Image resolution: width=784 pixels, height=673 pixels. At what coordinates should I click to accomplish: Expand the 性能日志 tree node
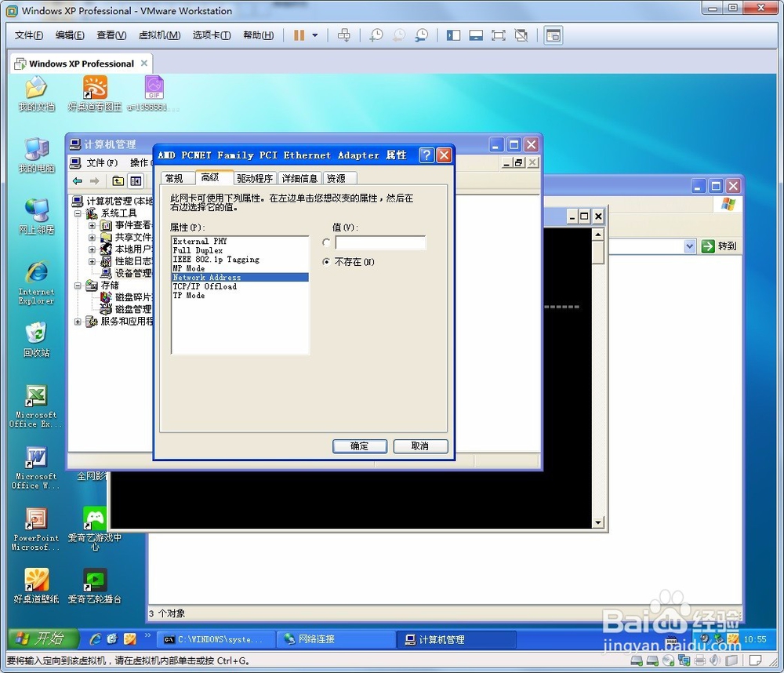coord(92,261)
